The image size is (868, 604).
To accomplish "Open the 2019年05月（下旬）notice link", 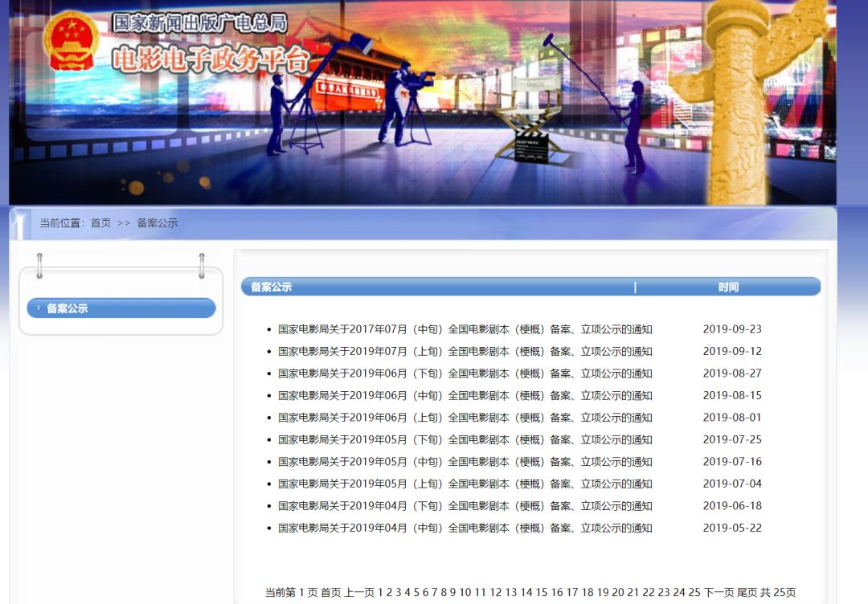I will tap(465, 439).
